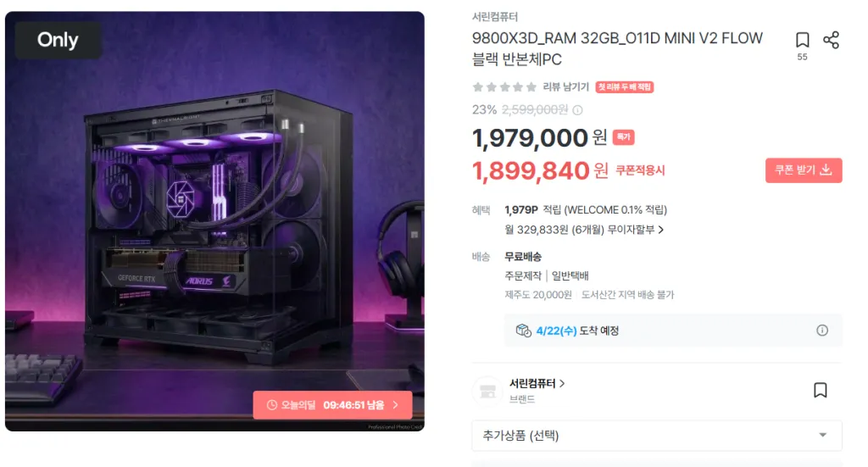Image resolution: width=868 pixels, height=467 pixels.
Task: Click the delivery box icon next to 4/22(수)
Action: 523,331
